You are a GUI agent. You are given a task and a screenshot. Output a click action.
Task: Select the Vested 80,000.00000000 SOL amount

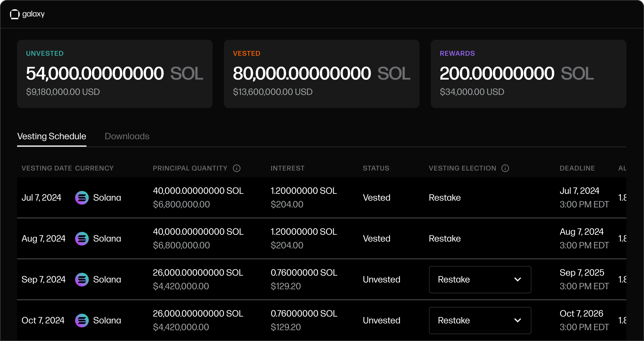tap(322, 73)
